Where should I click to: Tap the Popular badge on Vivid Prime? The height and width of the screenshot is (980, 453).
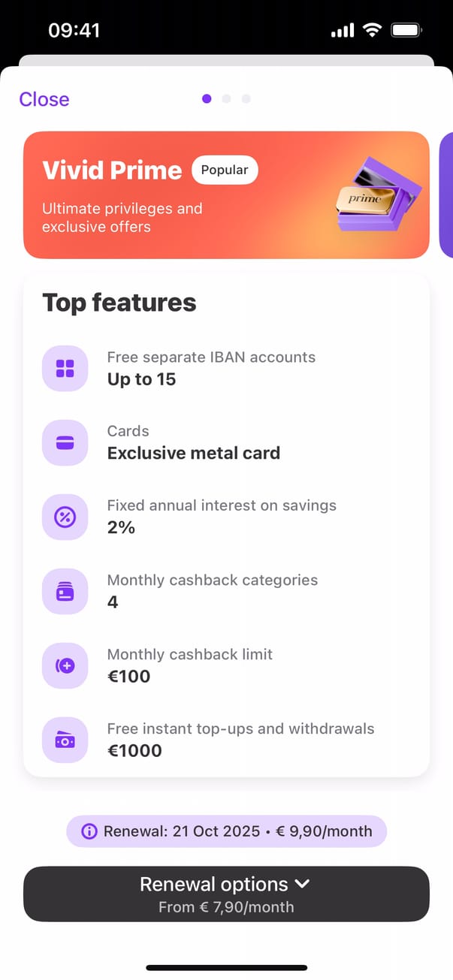pyautogui.click(x=225, y=170)
